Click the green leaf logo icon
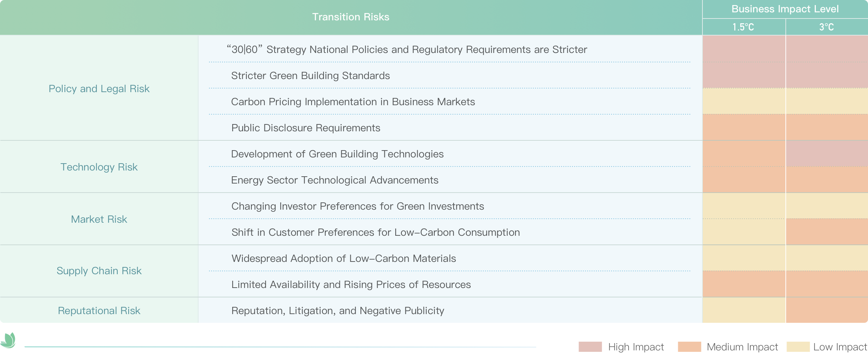 pos(8,340)
